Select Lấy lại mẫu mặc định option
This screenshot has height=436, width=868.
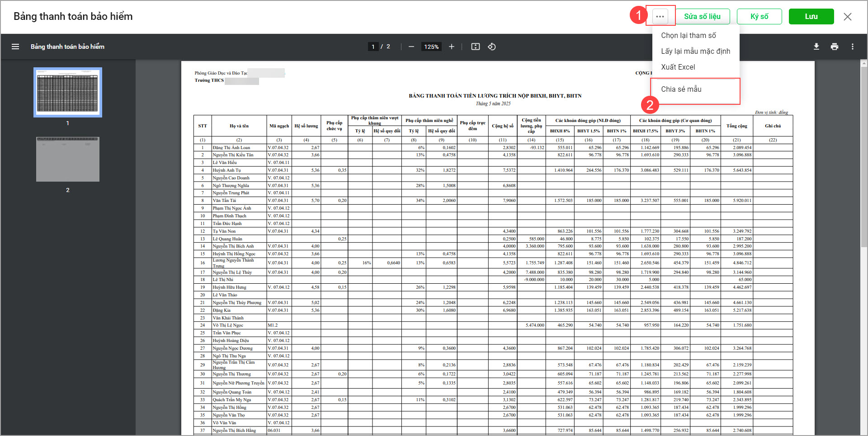coord(695,51)
